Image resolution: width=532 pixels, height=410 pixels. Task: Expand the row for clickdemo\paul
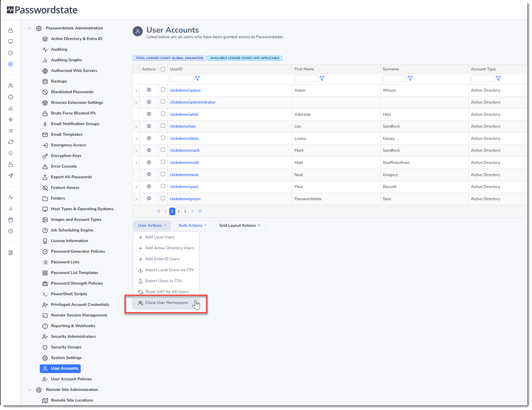136,187
